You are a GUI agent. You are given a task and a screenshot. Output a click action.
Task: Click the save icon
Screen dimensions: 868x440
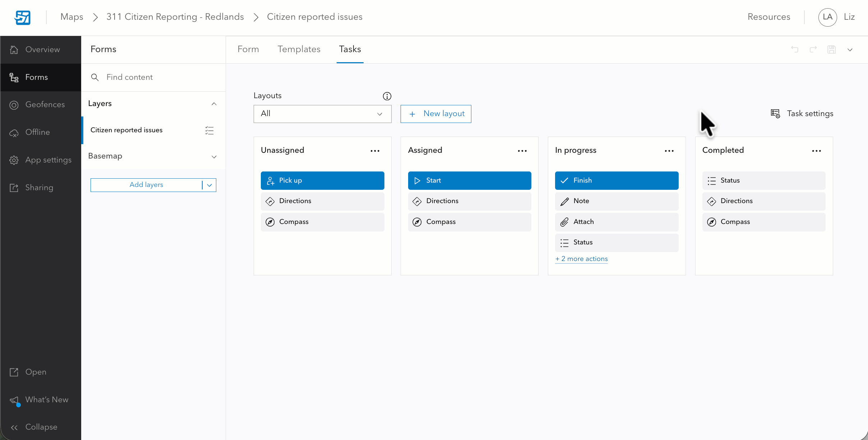tap(832, 50)
